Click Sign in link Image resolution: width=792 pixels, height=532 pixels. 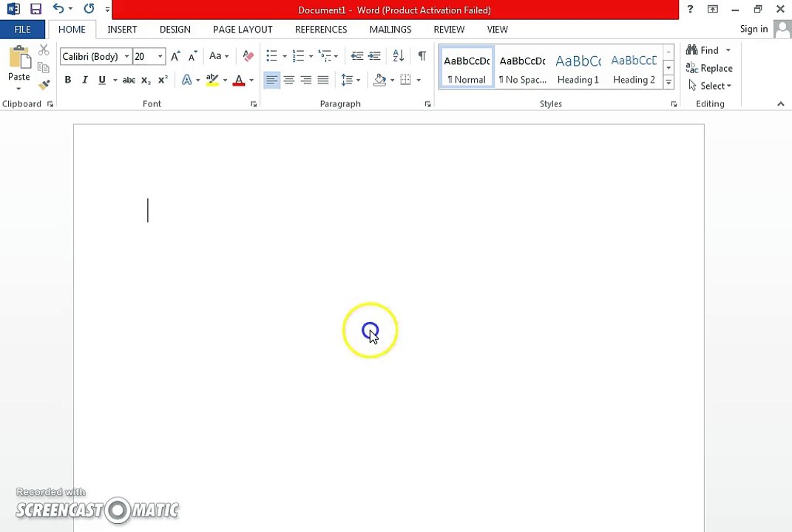pos(754,29)
